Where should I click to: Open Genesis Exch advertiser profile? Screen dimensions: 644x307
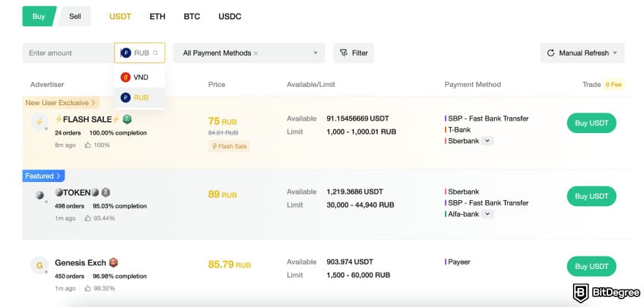[x=80, y=262]
